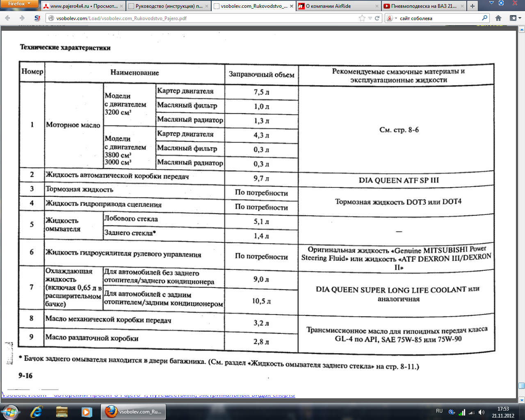Click the 'Заправочный объем' column header
525x420 pixels.
click(x=261, y=74)
